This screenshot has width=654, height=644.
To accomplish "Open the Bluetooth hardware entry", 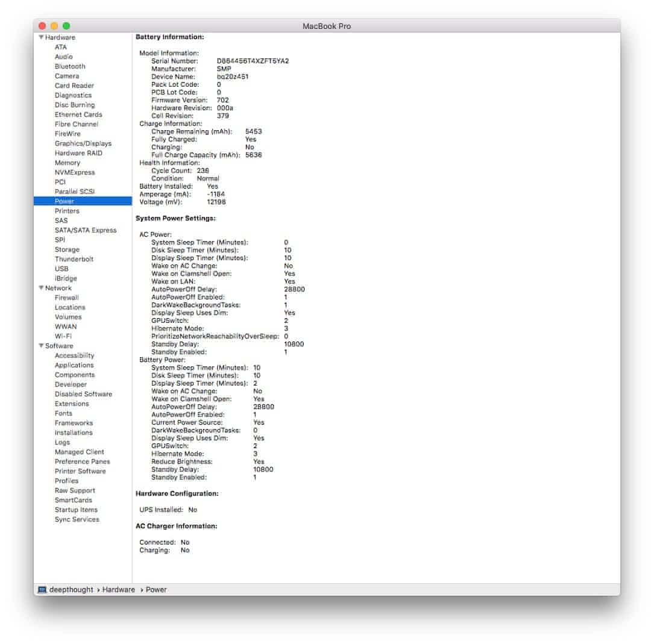I will click(x=70, y=66).
